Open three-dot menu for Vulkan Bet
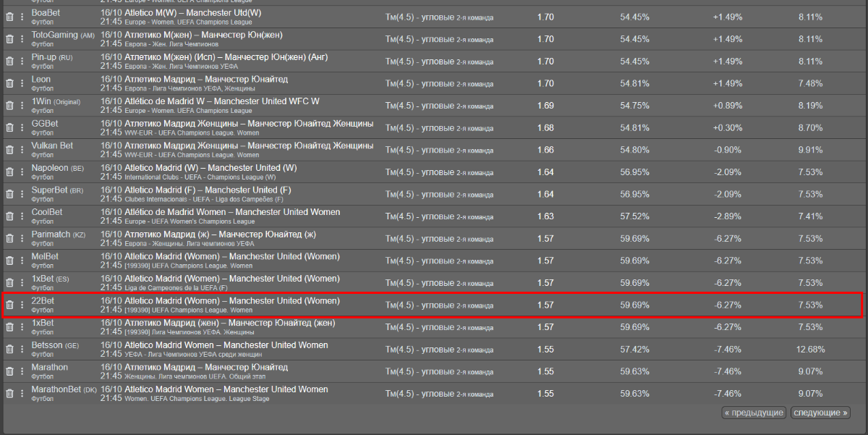 (x=22, y=150)
